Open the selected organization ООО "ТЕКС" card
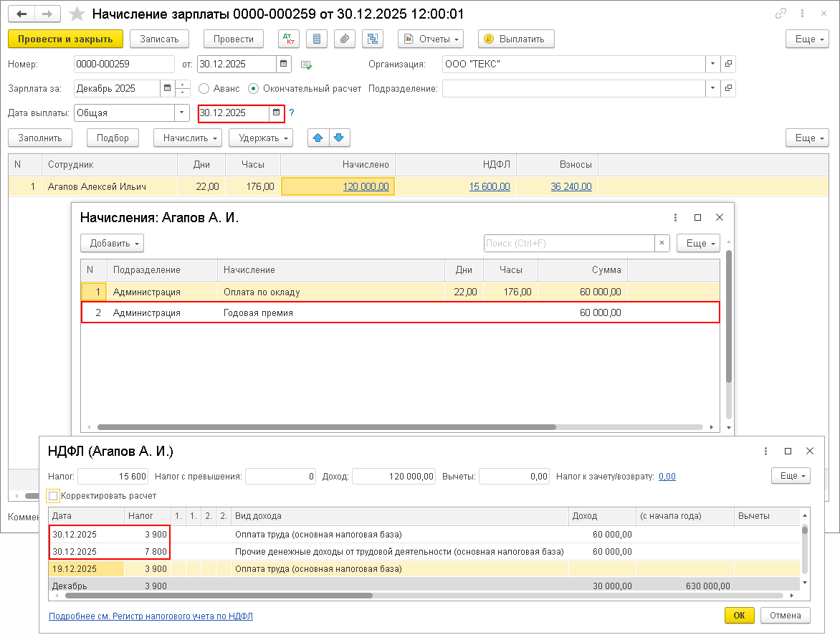The image size is (840, 635). [x=728, y=64]
